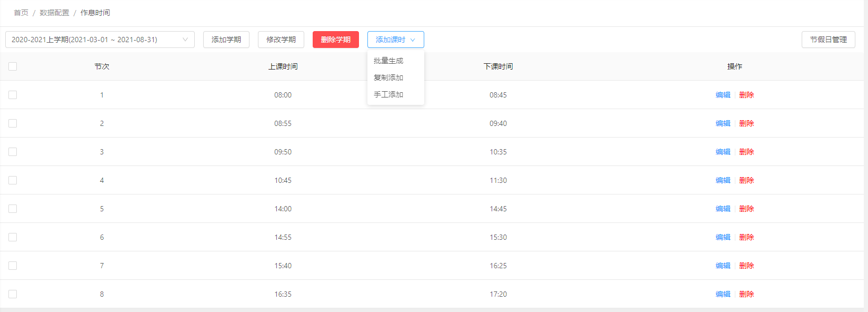Click end time 16:25

pyautogui.click(x=498, y=266)
